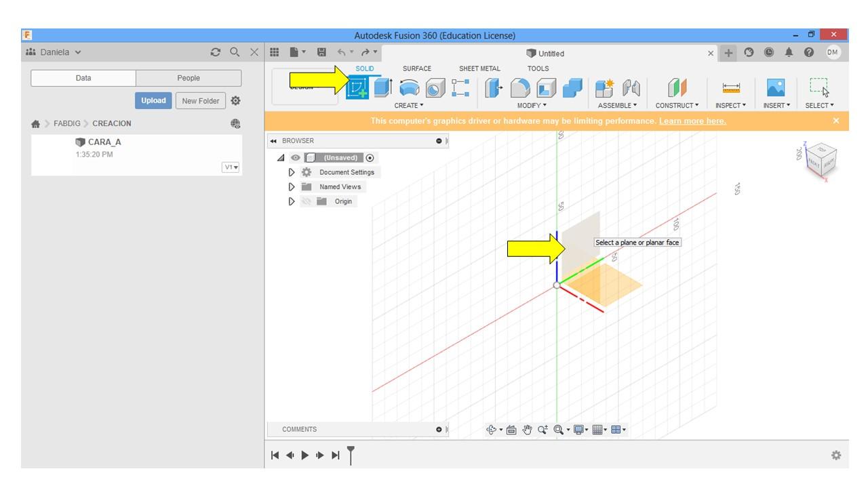868x488 pixels.
Task: Select the Shell tool
Action: pos(547,87)
